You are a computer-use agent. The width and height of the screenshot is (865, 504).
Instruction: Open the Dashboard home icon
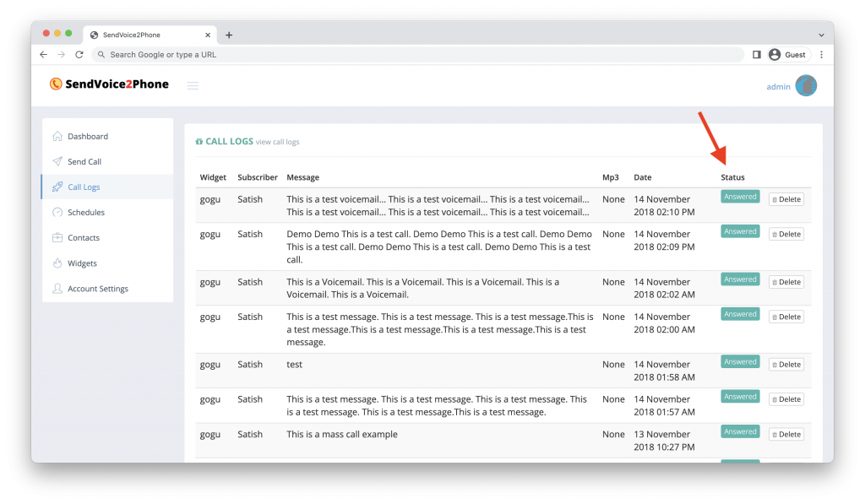[57, 136]
